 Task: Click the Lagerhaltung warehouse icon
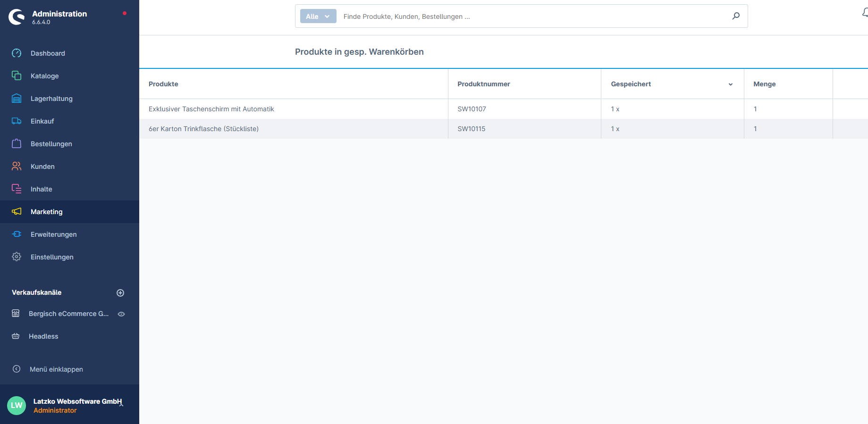17,99
